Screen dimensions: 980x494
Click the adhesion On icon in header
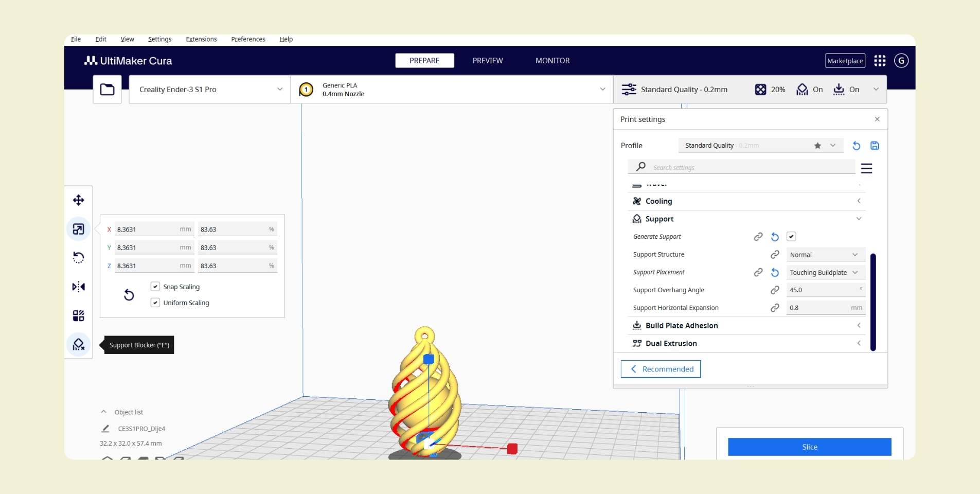839,90
